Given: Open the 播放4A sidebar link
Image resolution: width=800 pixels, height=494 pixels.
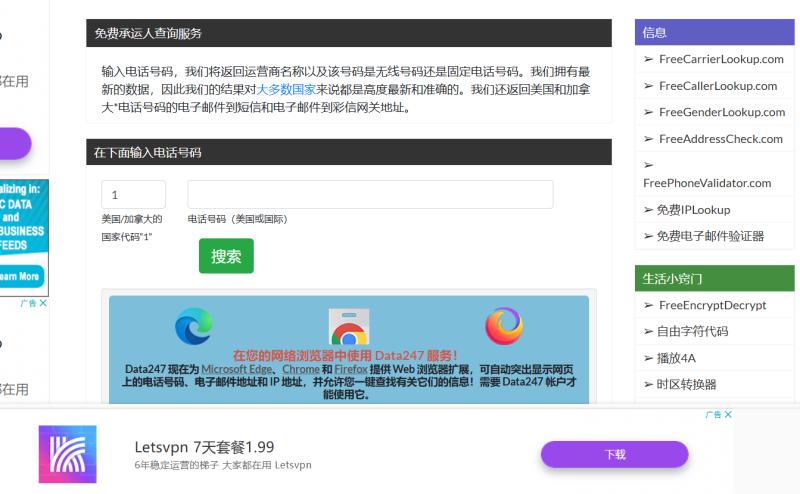Looking at the screenshot, I should click(676, 358).
